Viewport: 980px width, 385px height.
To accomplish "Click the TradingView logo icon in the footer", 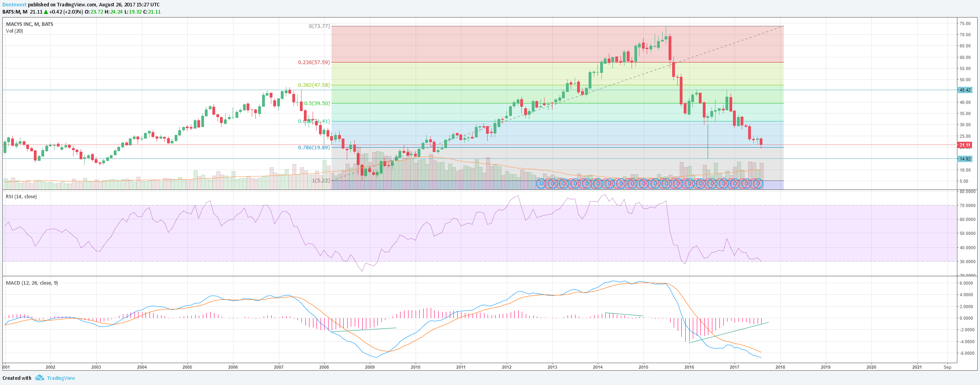I will coord(39,378).
